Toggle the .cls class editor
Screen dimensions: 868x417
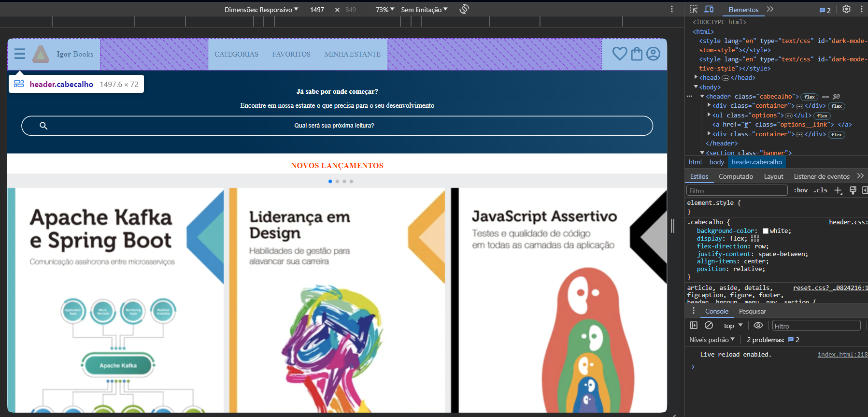click(x=820, y=190)
